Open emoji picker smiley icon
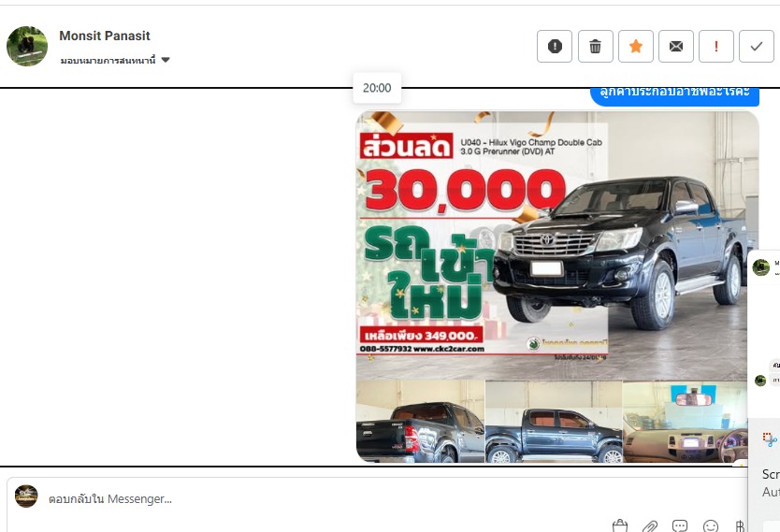This screenshot has height=532, width=780. 711,526
